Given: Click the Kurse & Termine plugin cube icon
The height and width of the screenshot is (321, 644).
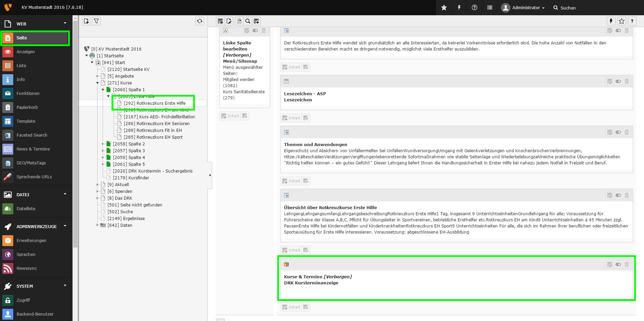Looking at the screenshot, I should [x=286, y=264].
